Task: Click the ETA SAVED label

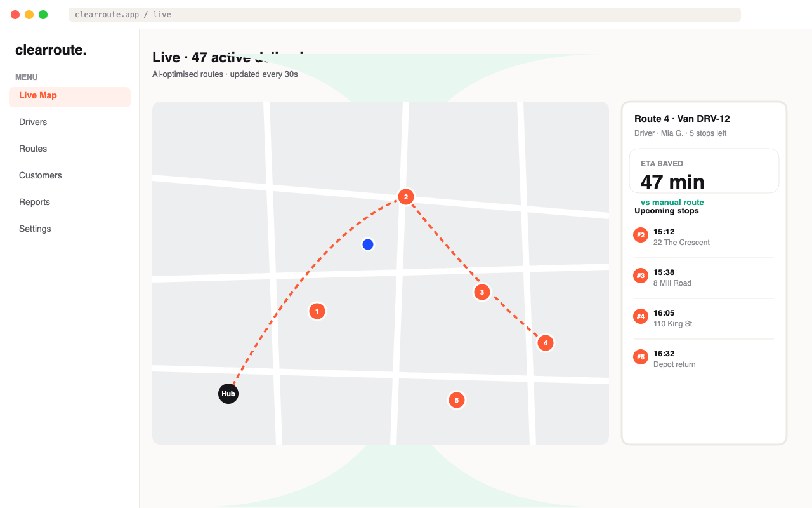Action: coord(662,164)
